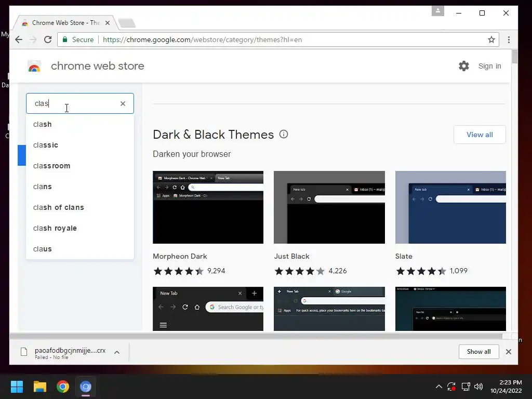Open the Just Black theme thumbnail
The image size is (532, 399).
tap(329, 207)
